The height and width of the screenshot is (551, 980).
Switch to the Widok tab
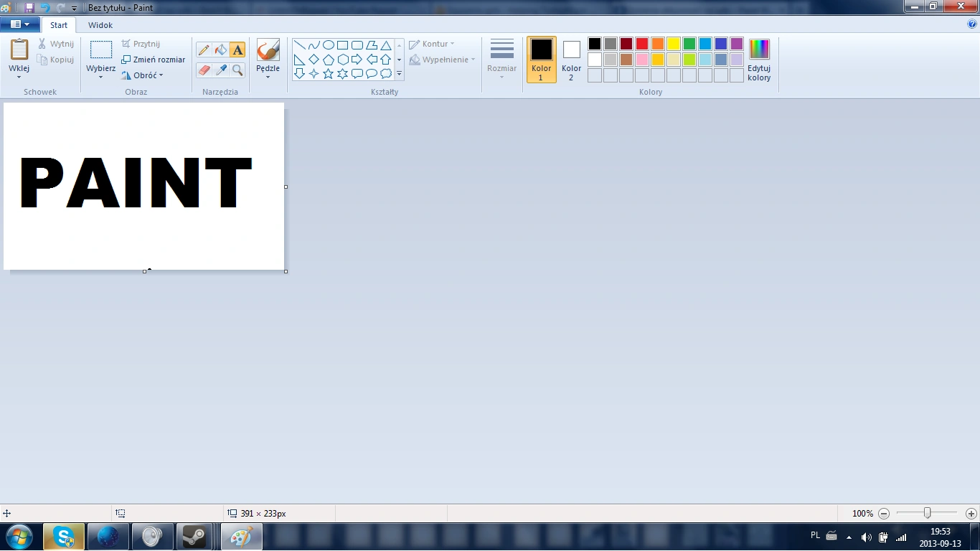(x=100, y=25)
